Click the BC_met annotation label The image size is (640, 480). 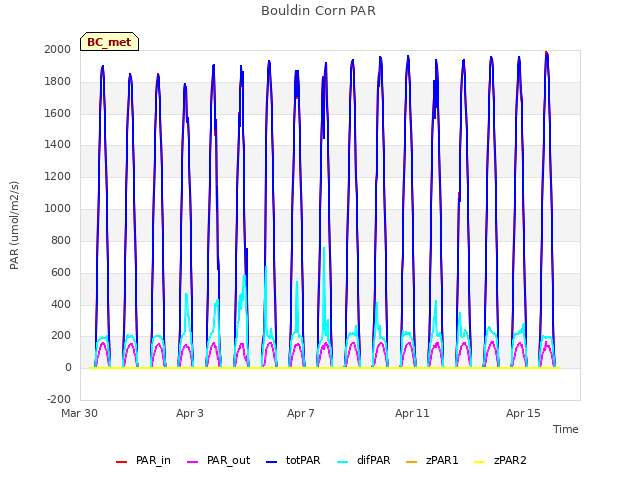(109, 42)
